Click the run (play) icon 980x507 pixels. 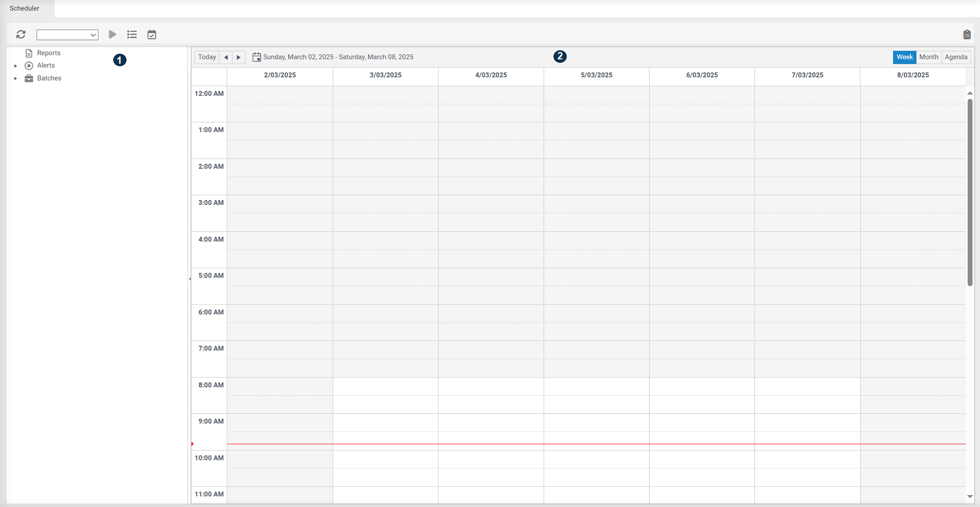point(112,34)
